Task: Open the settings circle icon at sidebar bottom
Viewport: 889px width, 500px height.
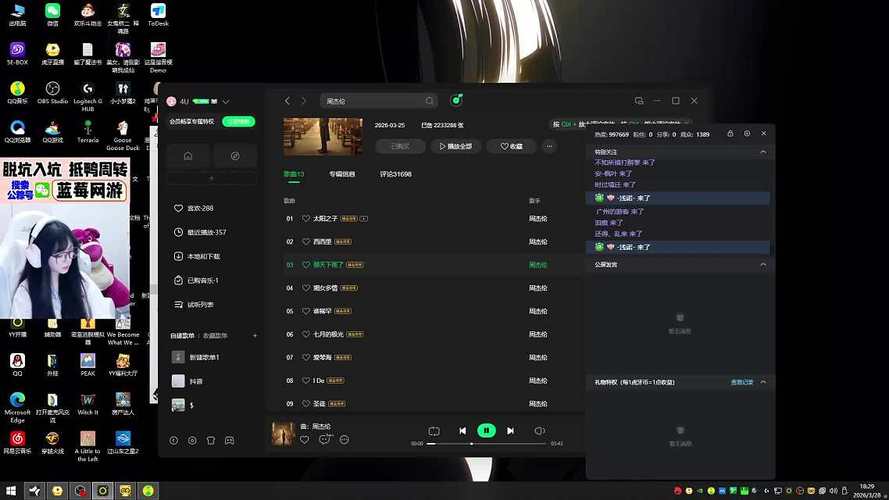Action: click(x=192, y=440)
